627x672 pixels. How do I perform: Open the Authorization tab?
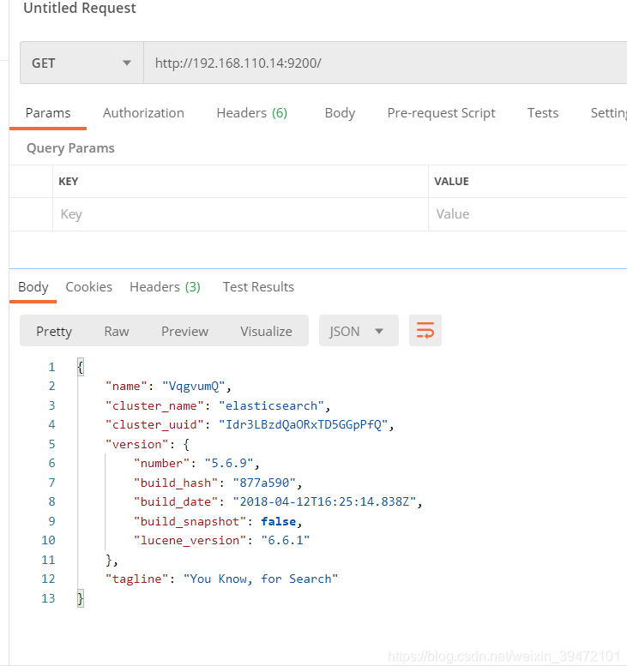point(143,113)
